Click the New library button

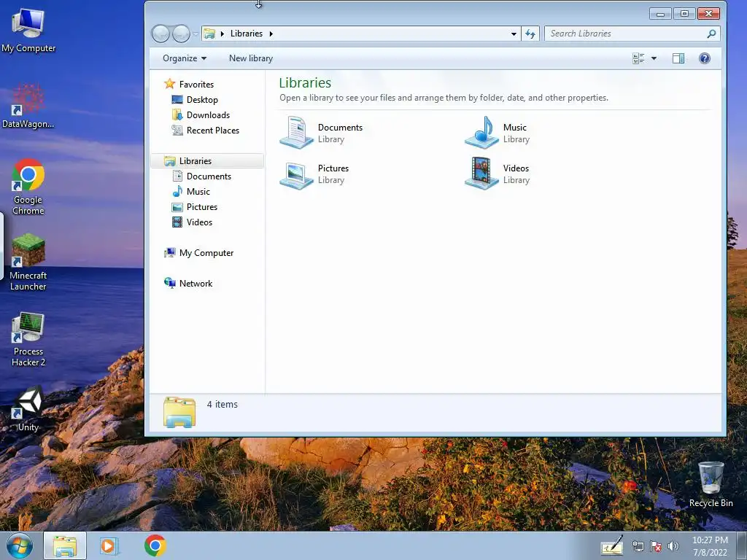[x=251, y=58]
